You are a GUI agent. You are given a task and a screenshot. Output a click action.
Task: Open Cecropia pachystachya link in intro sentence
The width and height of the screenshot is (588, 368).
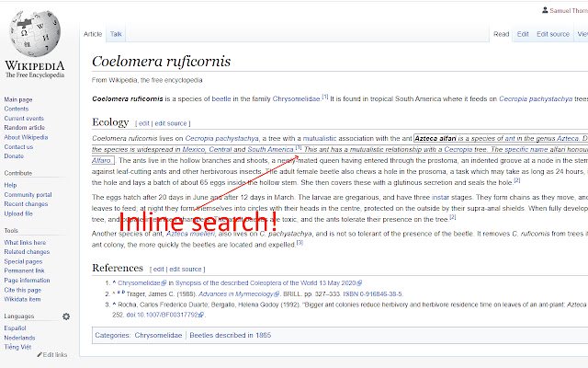[x=536, y=99]
